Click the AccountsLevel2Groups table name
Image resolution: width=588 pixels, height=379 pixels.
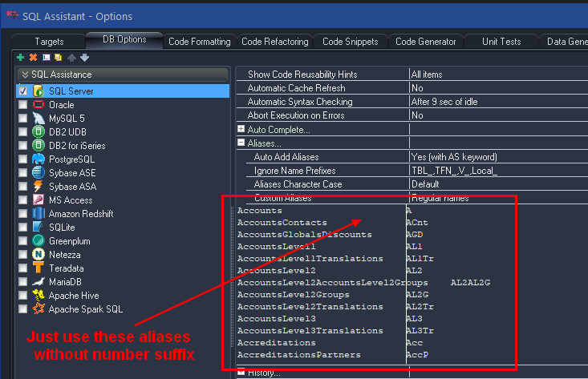(294, 294)
